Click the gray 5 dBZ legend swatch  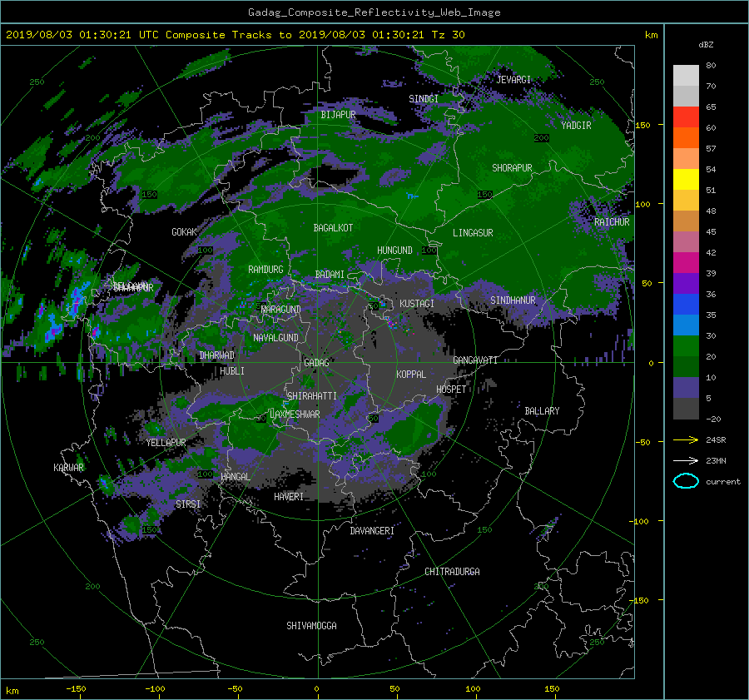tap(686, 409)
